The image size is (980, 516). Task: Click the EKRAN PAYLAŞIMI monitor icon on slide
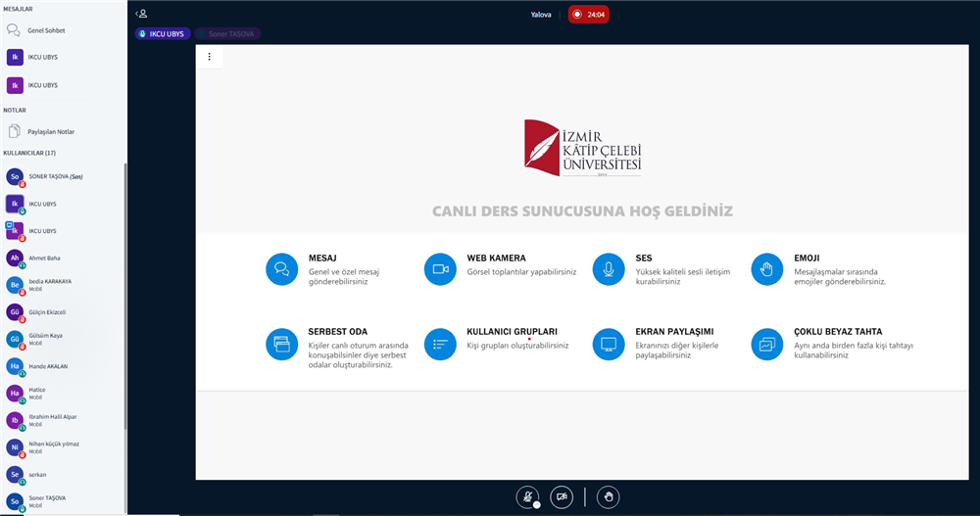(x=609, y=345)
